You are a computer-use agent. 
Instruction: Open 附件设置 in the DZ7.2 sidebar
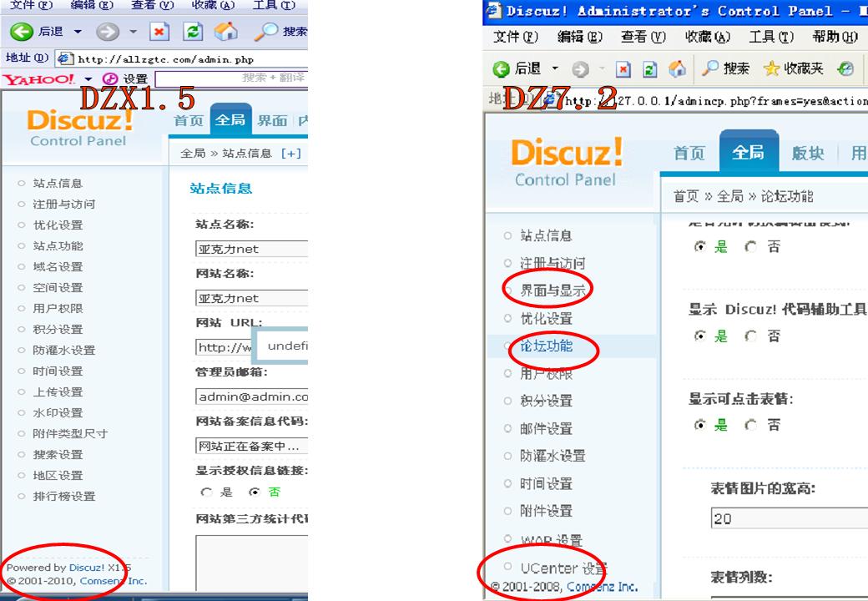pyautogui.click(x=546, y=511)
